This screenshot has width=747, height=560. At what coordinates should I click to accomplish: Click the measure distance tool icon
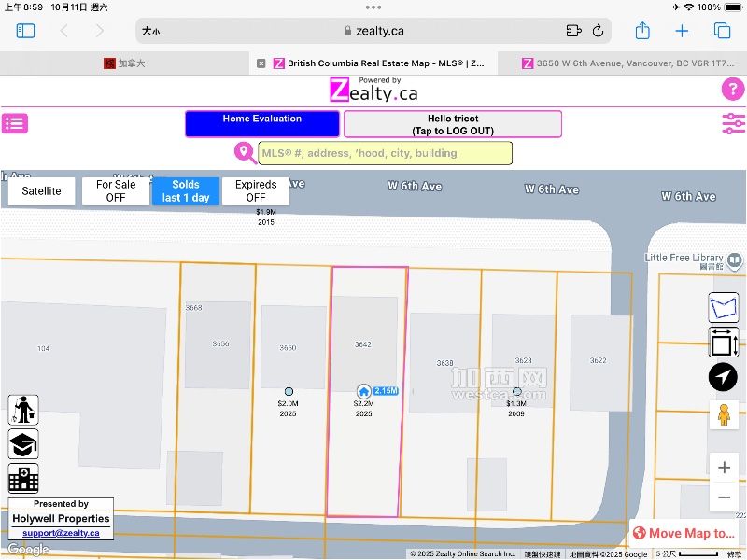point(723,343)
